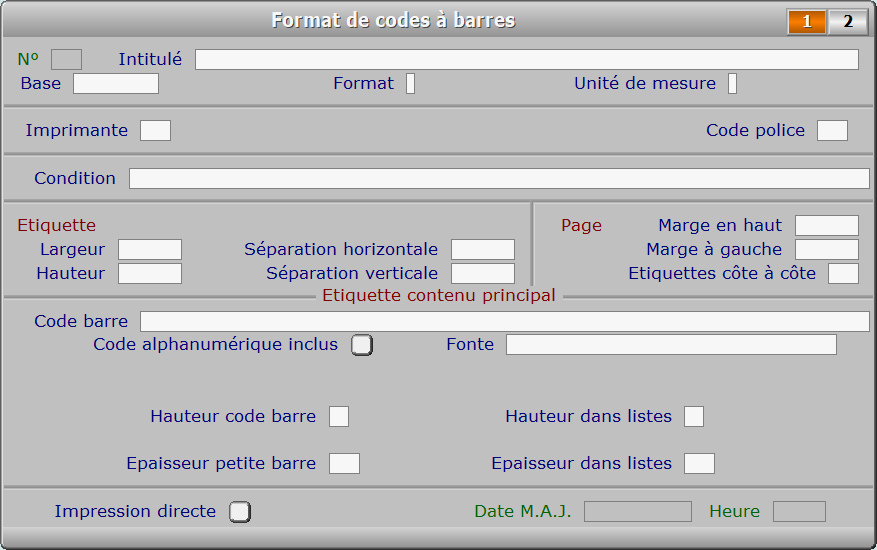Click the Code police field

(832, 130)
